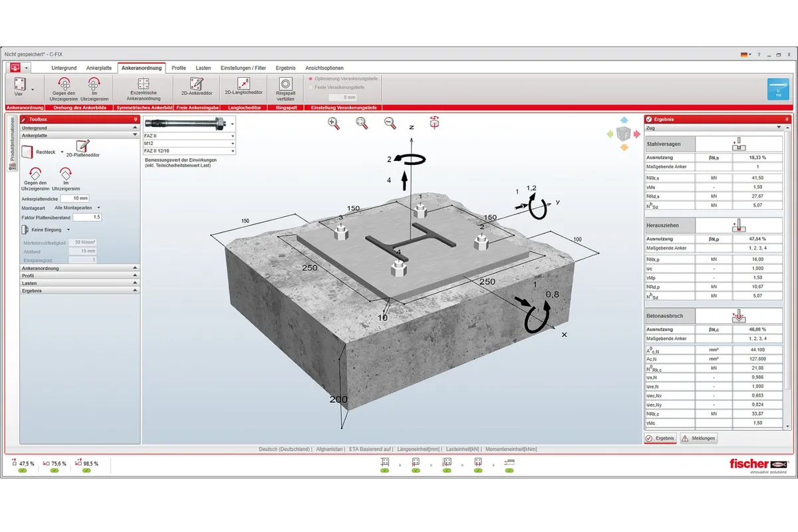Viewport: 798px width, 532px height.
Task: Select Feste Verankerungstiefe radio button
Action: click(310, 87)
